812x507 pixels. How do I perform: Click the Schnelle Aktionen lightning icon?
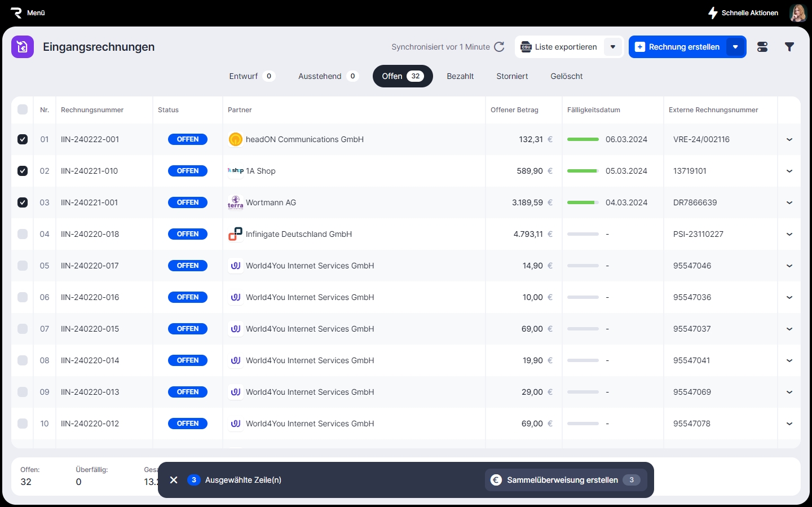pyautogui.click(x=713, y=12)
